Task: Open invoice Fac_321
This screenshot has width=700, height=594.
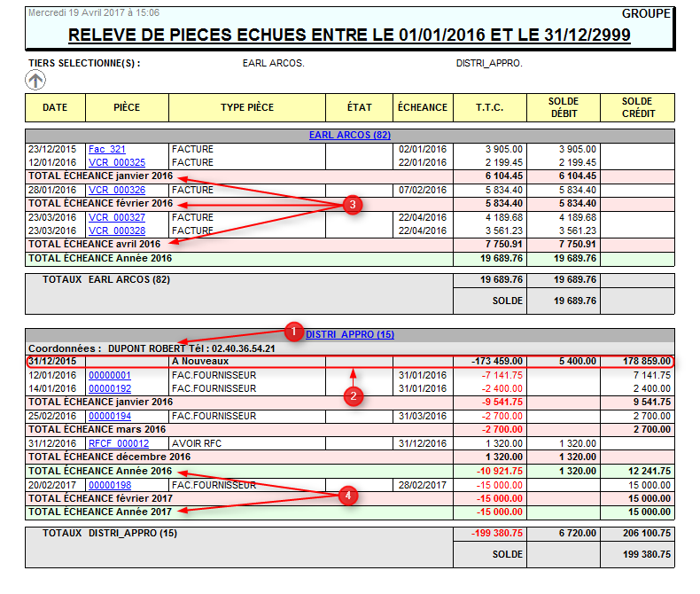Action: coord(107,150)
